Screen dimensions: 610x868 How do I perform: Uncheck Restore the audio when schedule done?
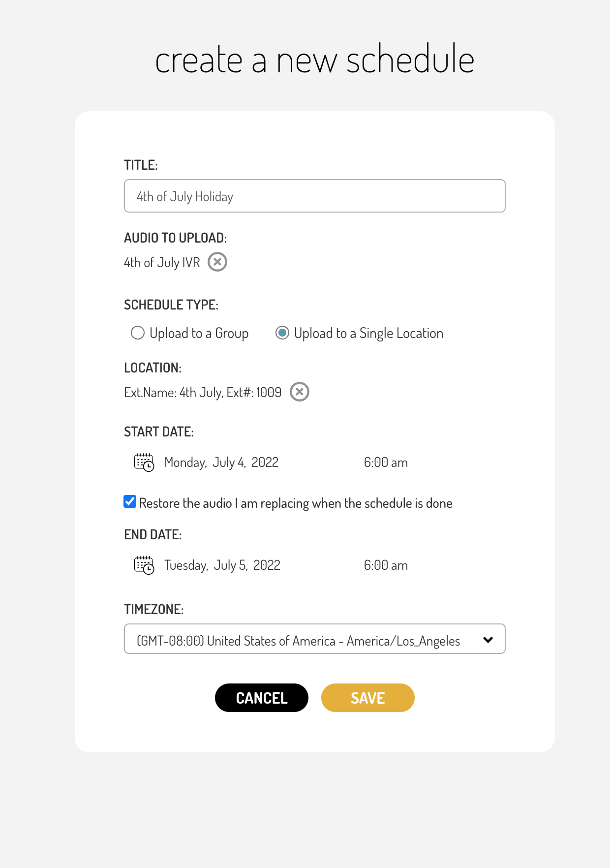[x=130, y=501]
